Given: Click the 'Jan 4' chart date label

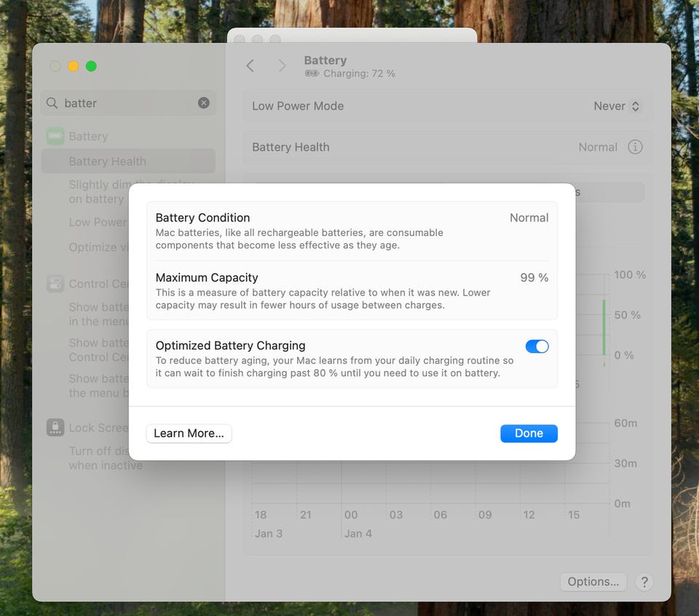Looking at the screenshot, I should pos(358,534).
